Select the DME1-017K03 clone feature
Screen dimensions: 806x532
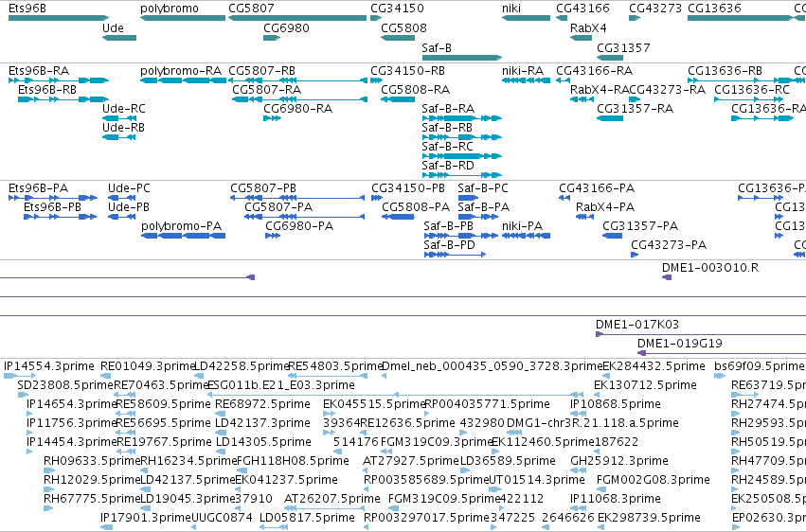701,334
